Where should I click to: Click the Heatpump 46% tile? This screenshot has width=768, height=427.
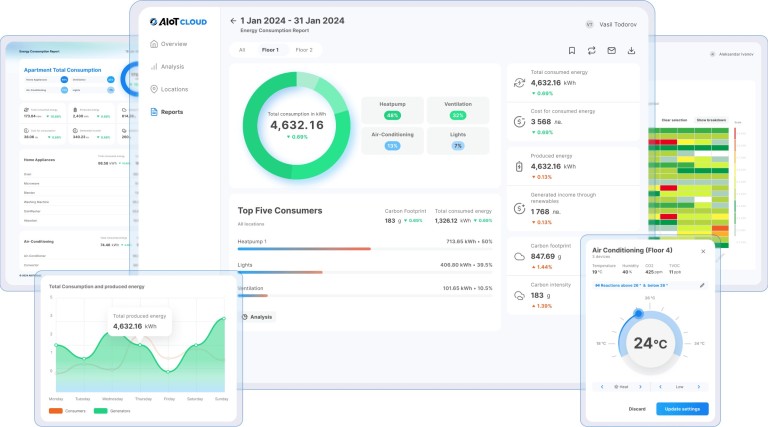click(x=392, y=109)
